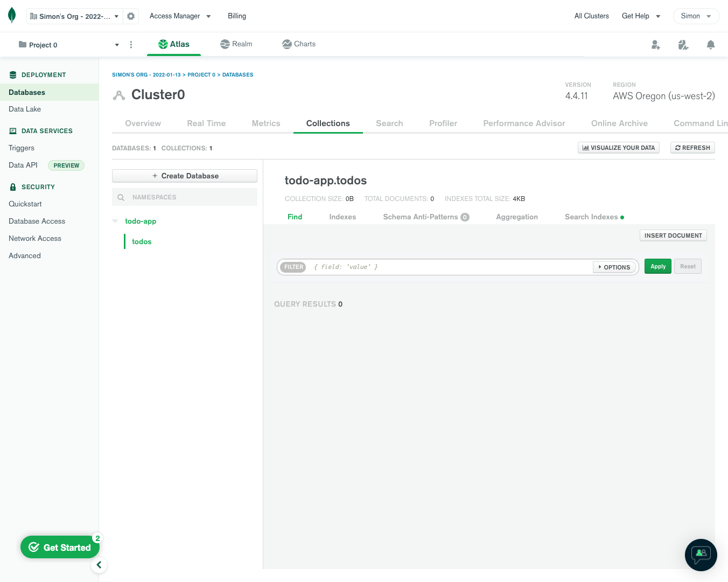Open the project options kebab menu
728x582 pixels.
[x=131, y=45]
